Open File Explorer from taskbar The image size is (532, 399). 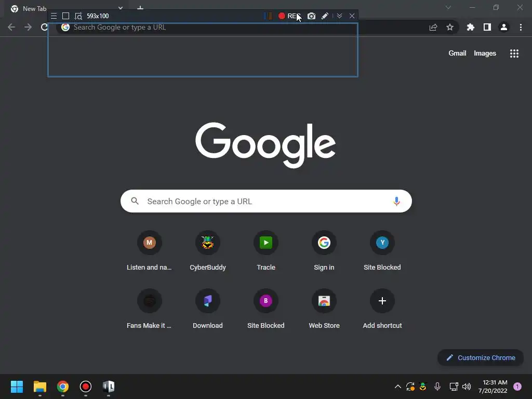(x=39, y=387)
